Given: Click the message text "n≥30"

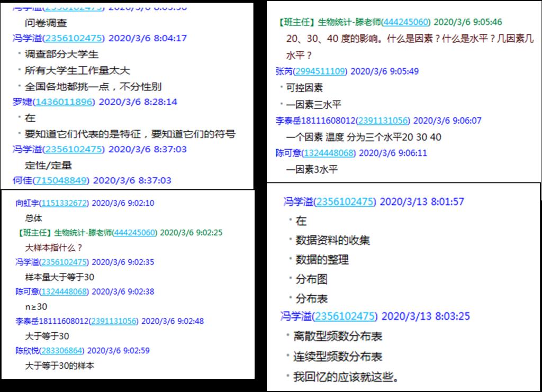Looking at the screenshot, I should (x=36, y=306).
